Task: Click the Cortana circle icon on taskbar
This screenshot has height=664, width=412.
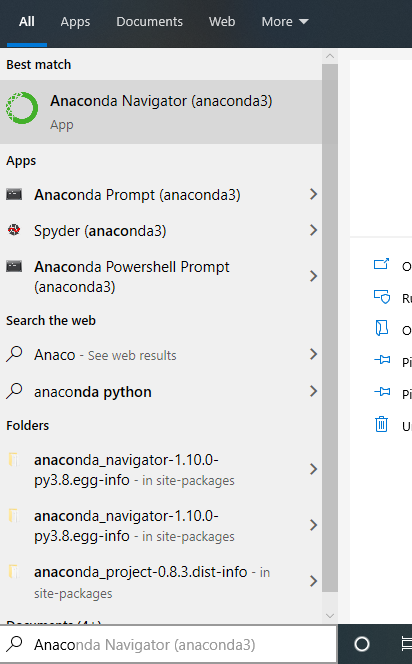Action: pos(362,644)
